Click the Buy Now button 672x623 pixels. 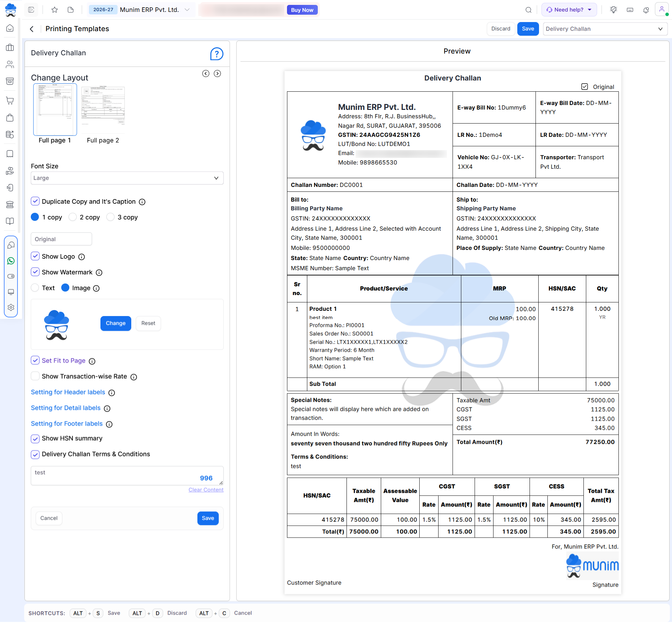pyautogui.click(x=302, y=10)
